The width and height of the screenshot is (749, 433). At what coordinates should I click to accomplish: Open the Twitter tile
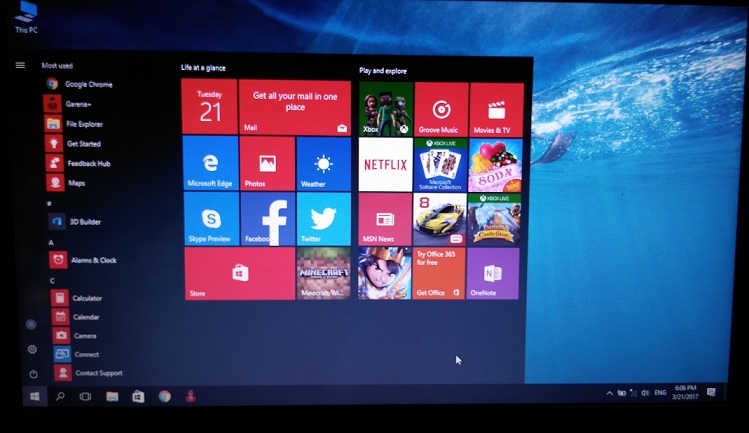[x=324, y=219]
